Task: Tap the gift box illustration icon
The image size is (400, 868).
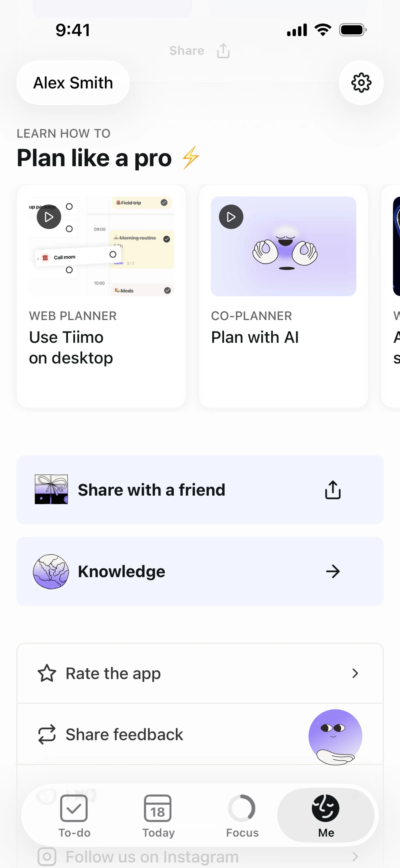Action: (51, 489)
